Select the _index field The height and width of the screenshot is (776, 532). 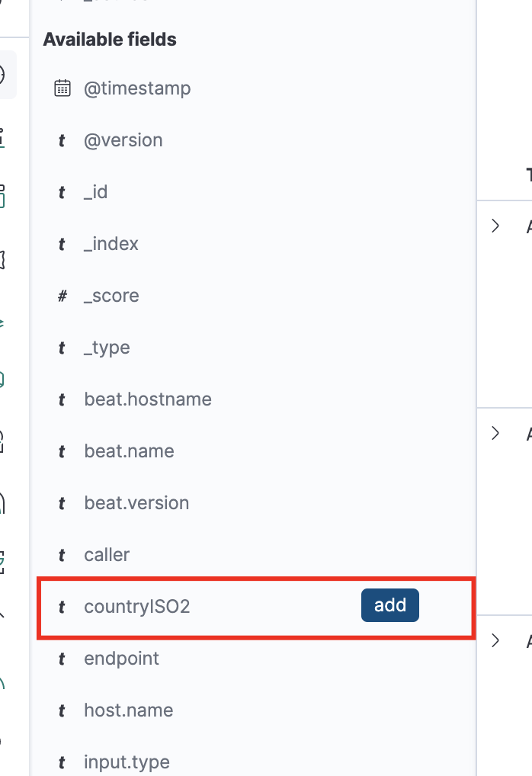coord(111,244)
